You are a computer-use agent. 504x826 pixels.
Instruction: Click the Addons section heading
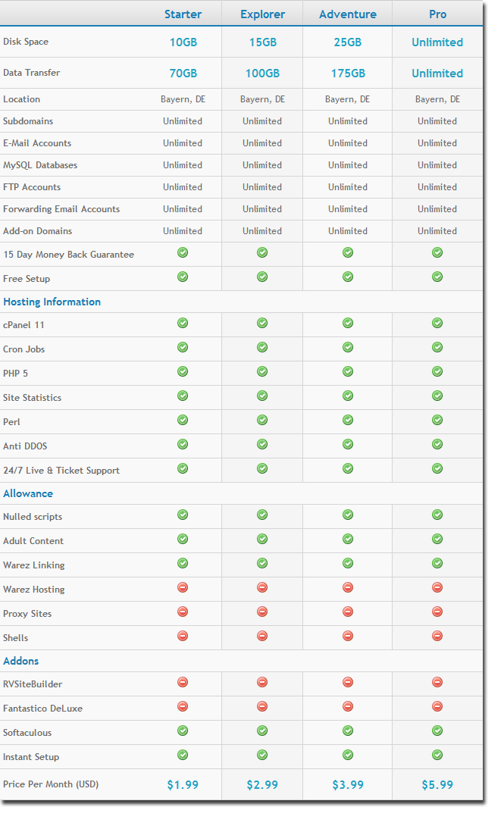[21, 661]
